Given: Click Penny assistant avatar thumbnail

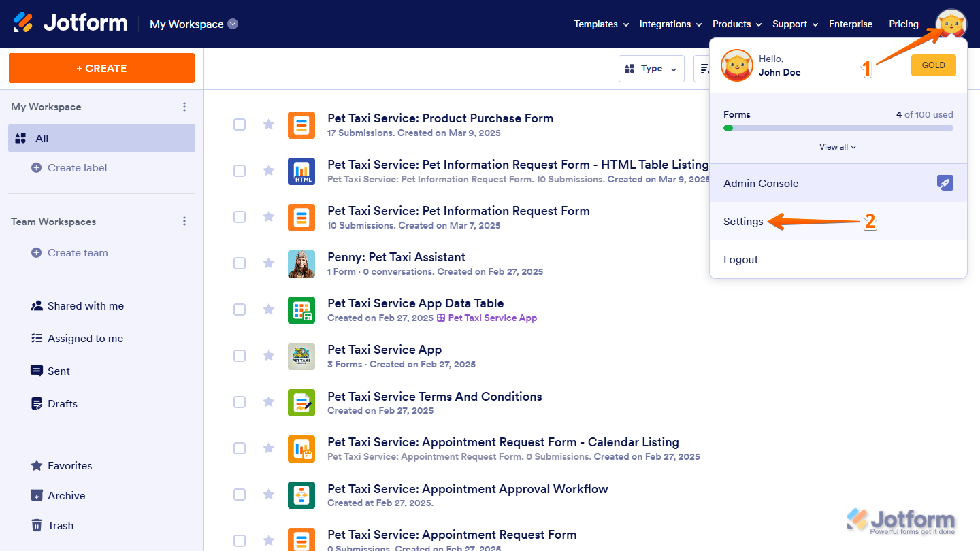Looking at the screenshot, I should click(x=301, y=264).
